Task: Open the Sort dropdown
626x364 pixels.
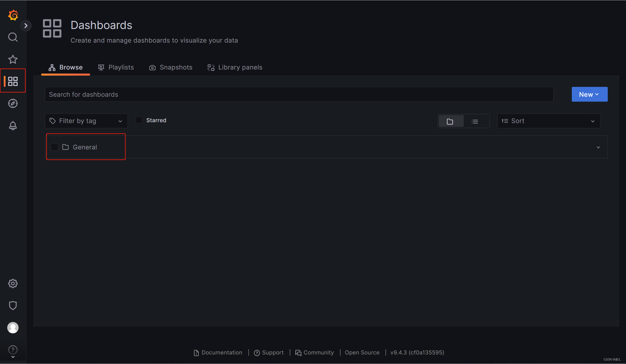Action: (548, 121)
